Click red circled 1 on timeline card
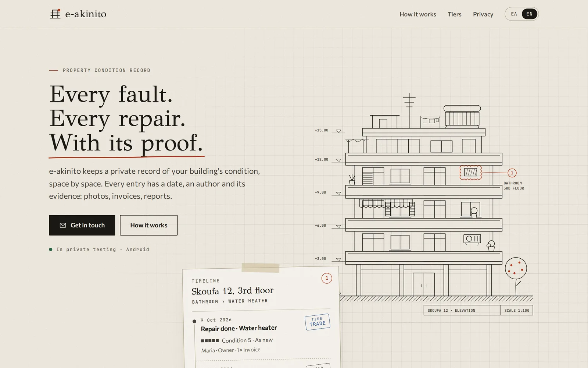Viewport: 588px width, 368px height. coord(327,278)
